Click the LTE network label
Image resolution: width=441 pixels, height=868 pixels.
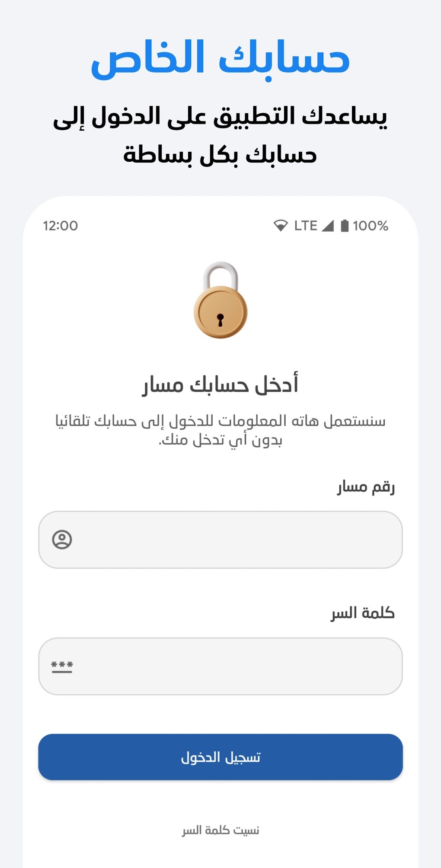(306, 226)
